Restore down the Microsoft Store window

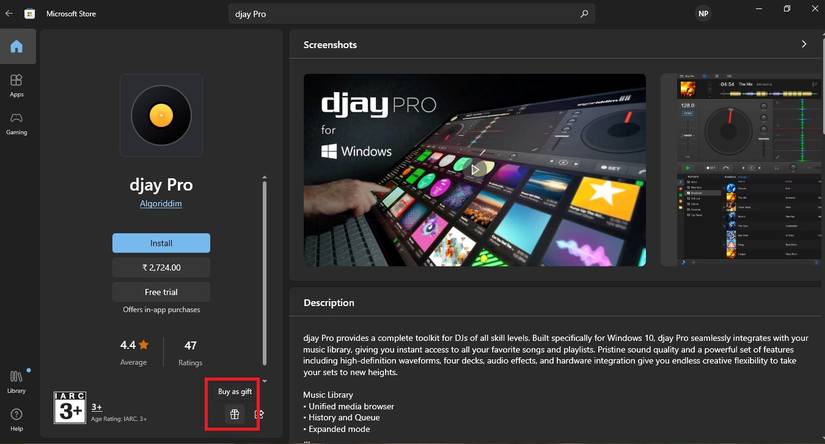tap(787, 9)
